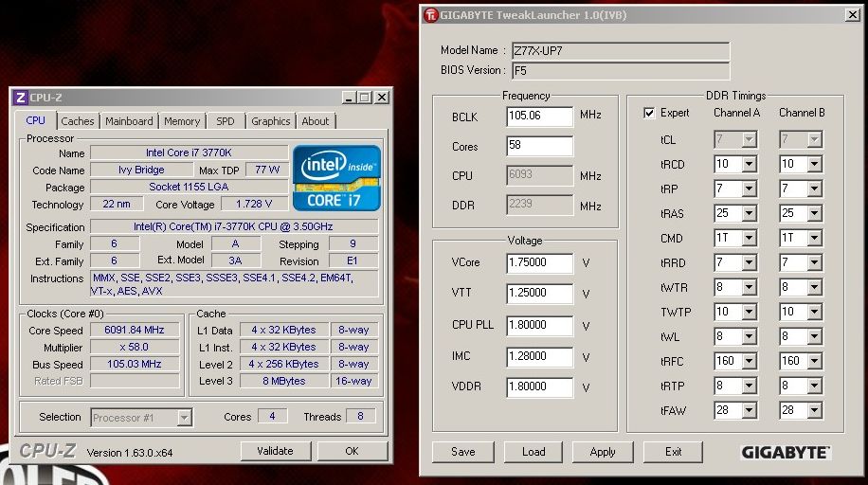Close the Gigabyte TweakLauncher window
Image resolution: width=868 pixels, height=485 pixels.
coord(850,15)
